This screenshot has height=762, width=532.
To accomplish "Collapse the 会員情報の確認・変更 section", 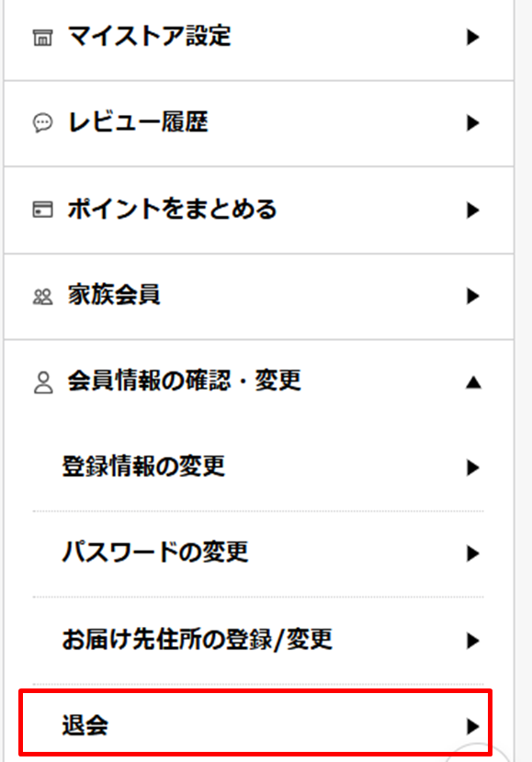I will tap(258, 382).
